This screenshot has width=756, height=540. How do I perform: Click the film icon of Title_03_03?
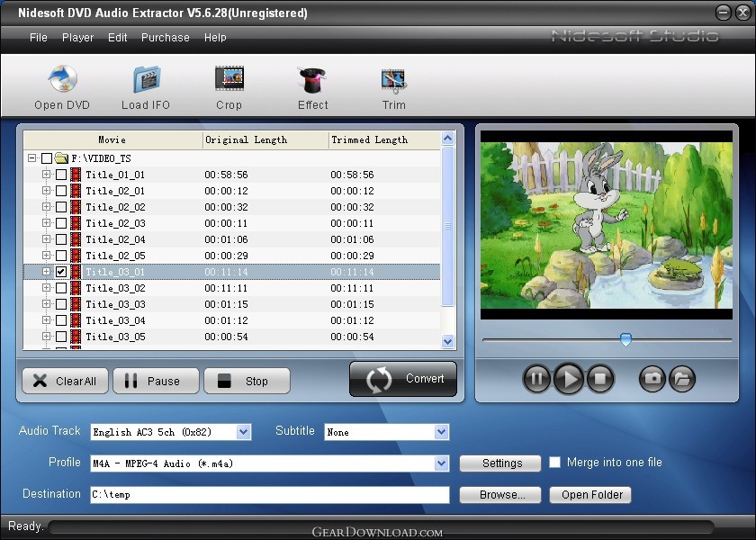[x=76, y=304]
